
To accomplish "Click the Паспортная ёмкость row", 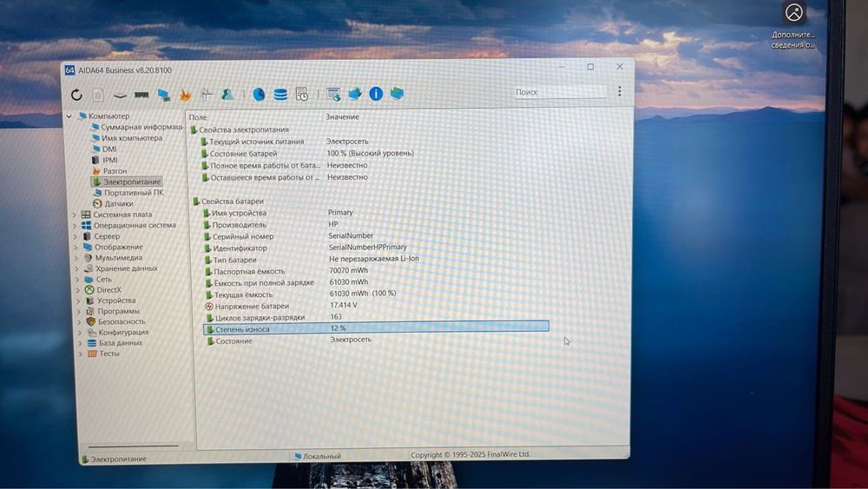I will pos(287,271).
